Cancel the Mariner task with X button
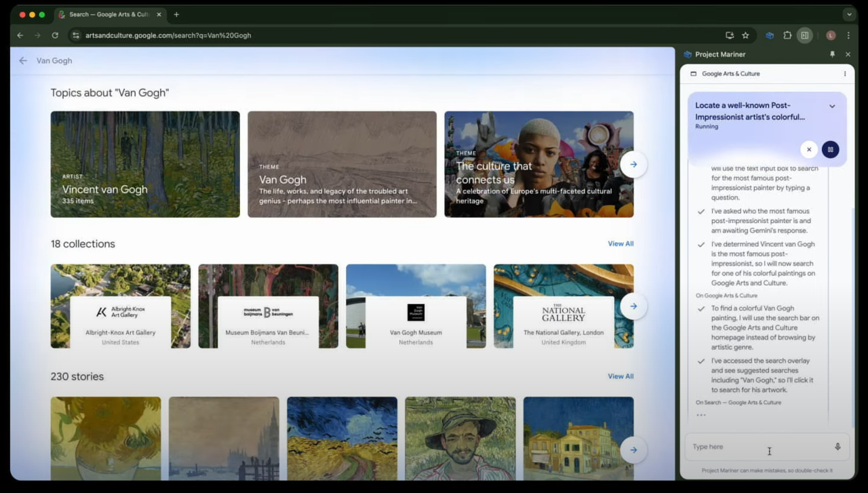Screen dimensions: 868x493 pyautogui.click(x=808, y=149)
